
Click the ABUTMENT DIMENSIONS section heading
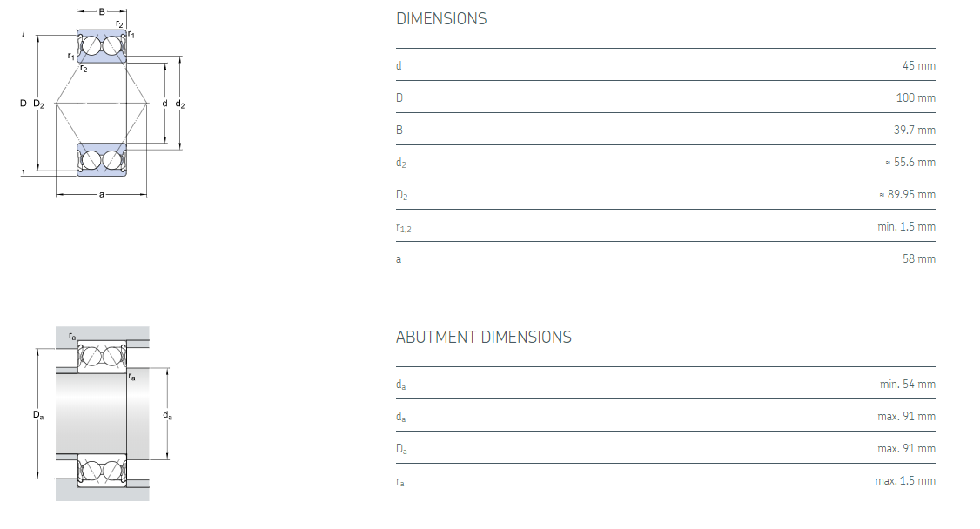(483, 337)
